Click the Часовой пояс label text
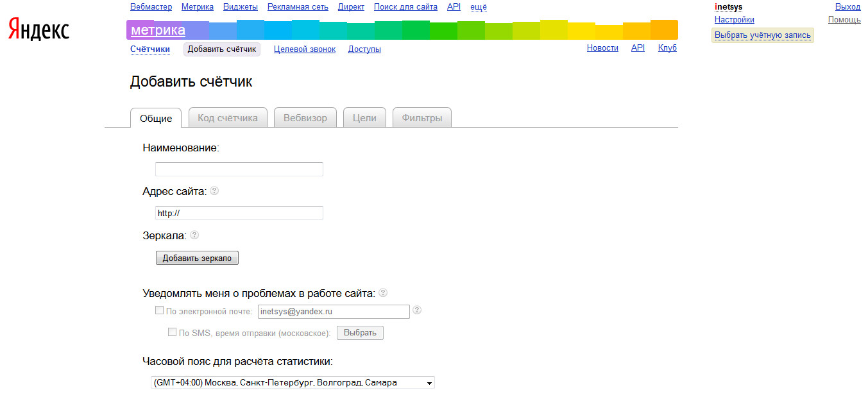 coord(237,361)
